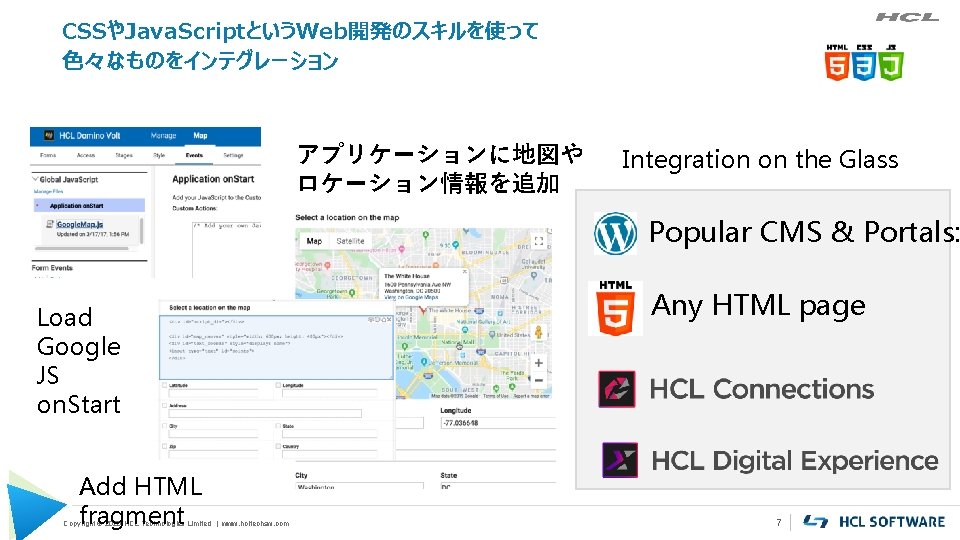The height and width of the screenshot is (540, 960).
Task: Click the Any HTML page text
Action: [x=758, y=306]
